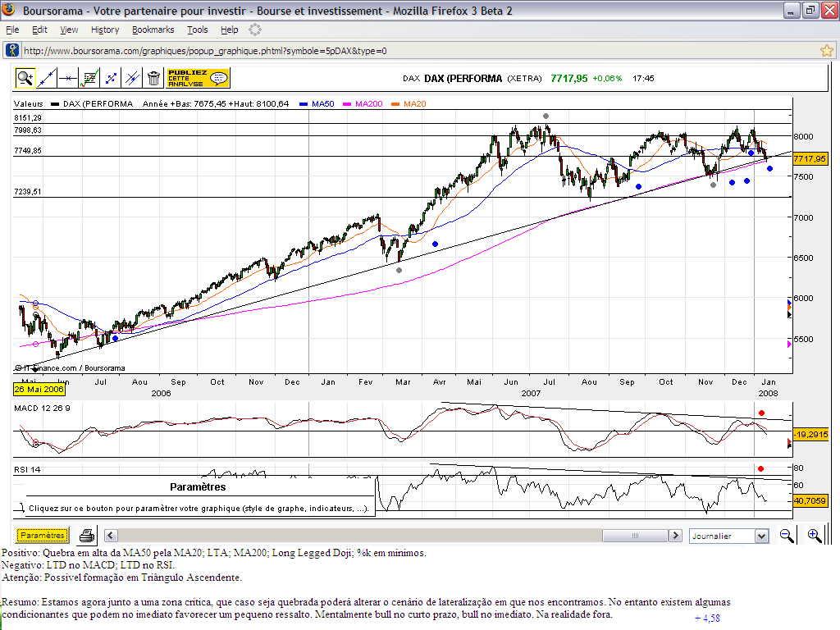
Task: Open the File menu
Action: tap(12, 30)
